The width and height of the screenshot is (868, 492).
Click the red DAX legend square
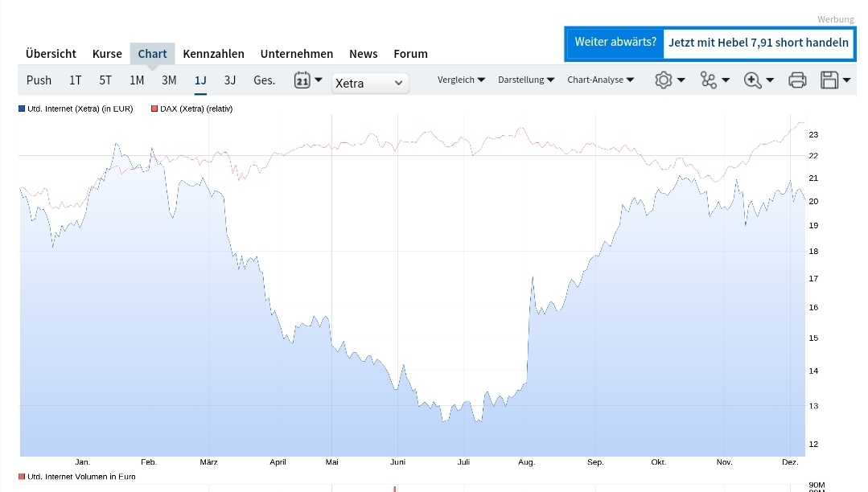154,109
